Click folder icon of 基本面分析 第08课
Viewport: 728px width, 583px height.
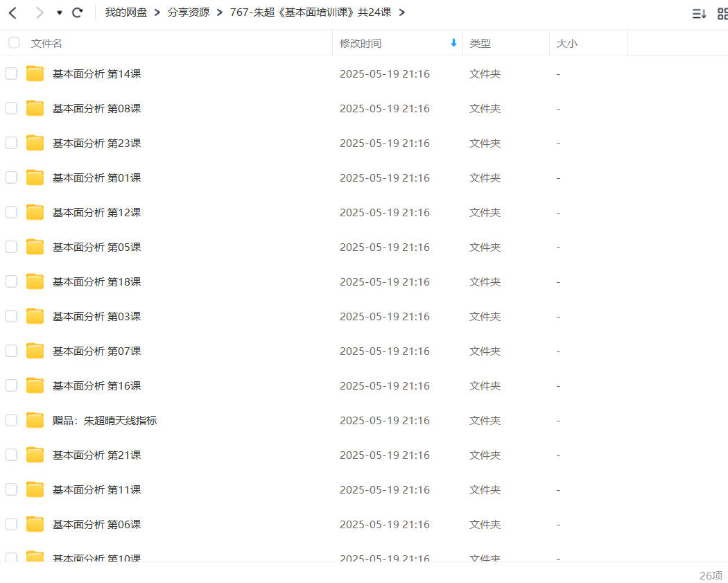click(x=35, y=108)
